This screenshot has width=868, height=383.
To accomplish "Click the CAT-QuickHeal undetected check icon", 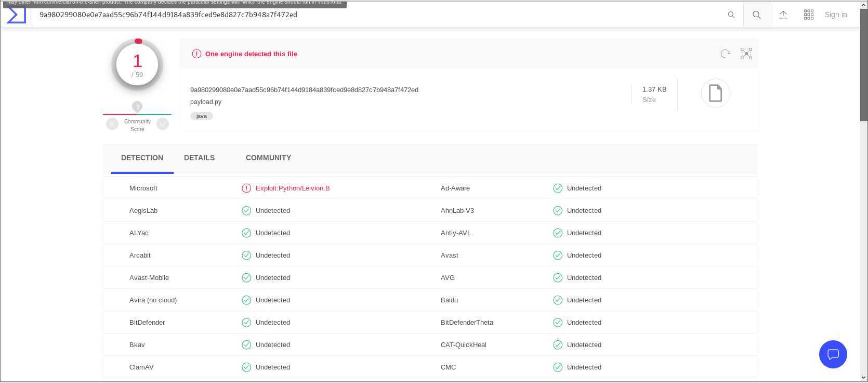I will (x=558, y=345).
